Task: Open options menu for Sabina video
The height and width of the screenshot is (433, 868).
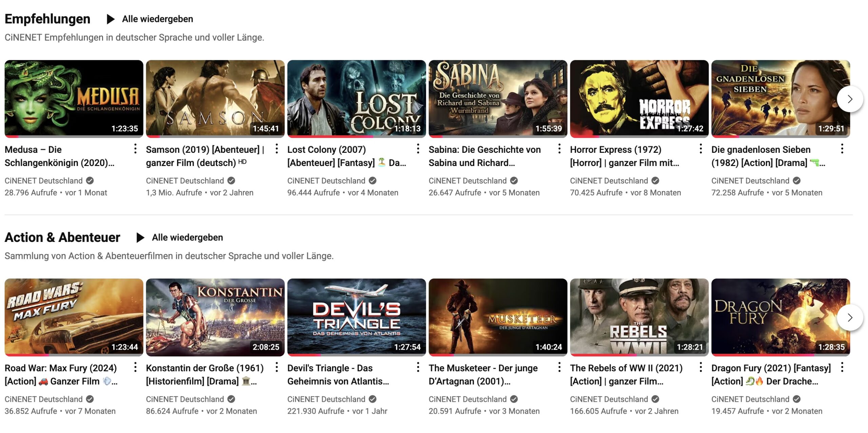Action: point(559,149)
